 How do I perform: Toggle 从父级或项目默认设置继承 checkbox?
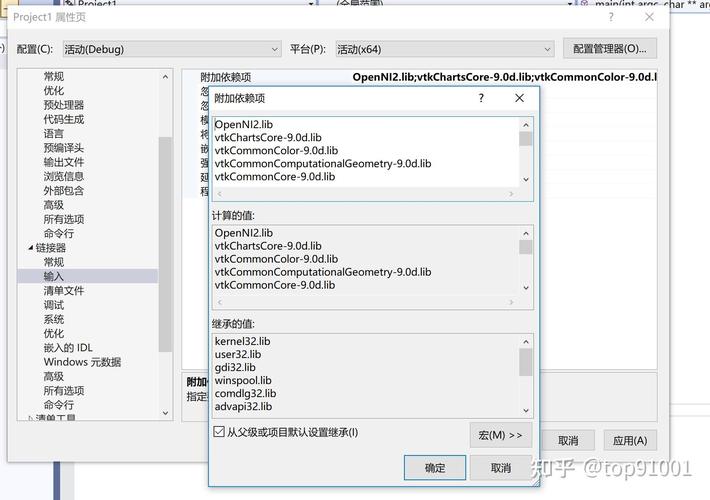click(219, 432)
